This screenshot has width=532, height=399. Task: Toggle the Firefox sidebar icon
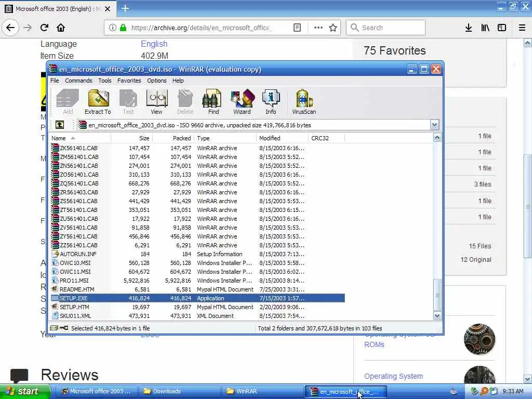pos(502,28)
